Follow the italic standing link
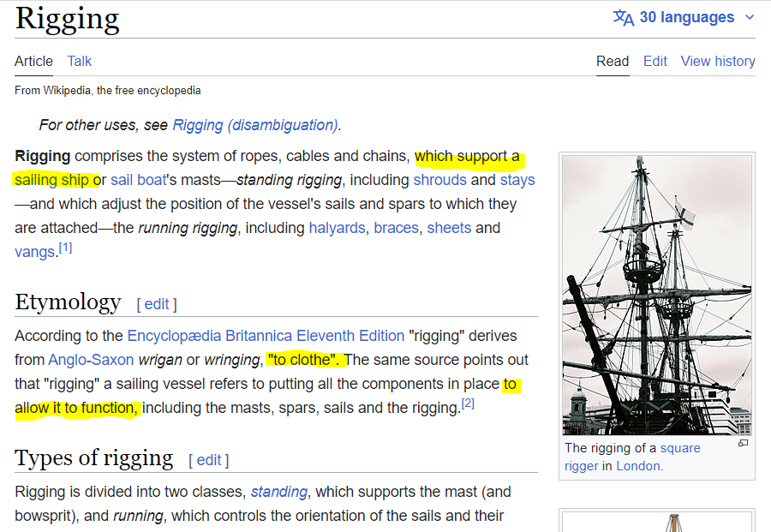771x532 pixels. point(279,493)
